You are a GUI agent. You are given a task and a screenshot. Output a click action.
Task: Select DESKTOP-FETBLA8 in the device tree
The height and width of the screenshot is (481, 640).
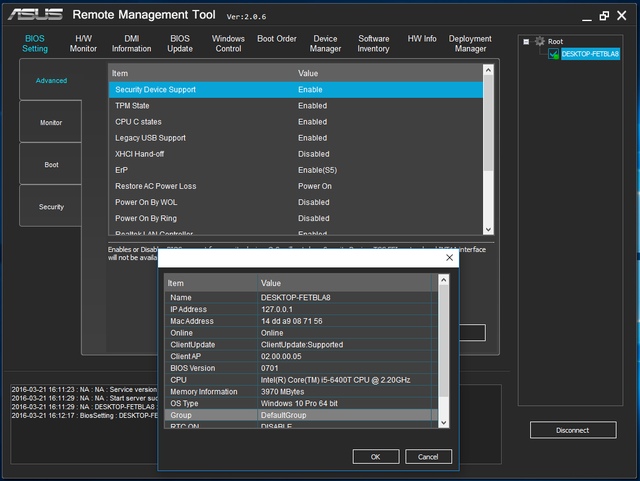point(589,54)
